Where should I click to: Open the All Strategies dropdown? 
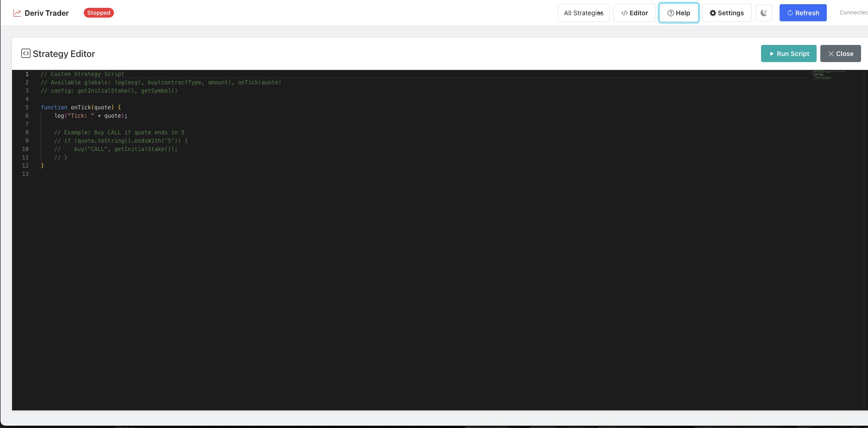[x=583, y=13]
